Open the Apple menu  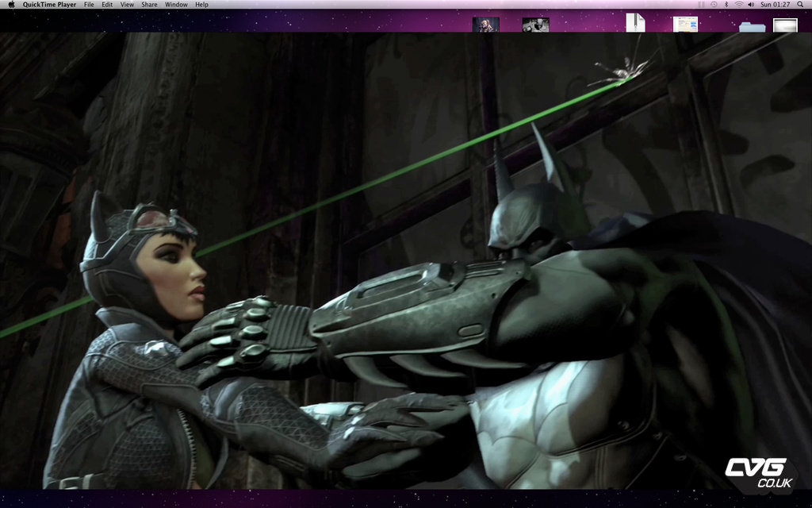pos(11,5)
